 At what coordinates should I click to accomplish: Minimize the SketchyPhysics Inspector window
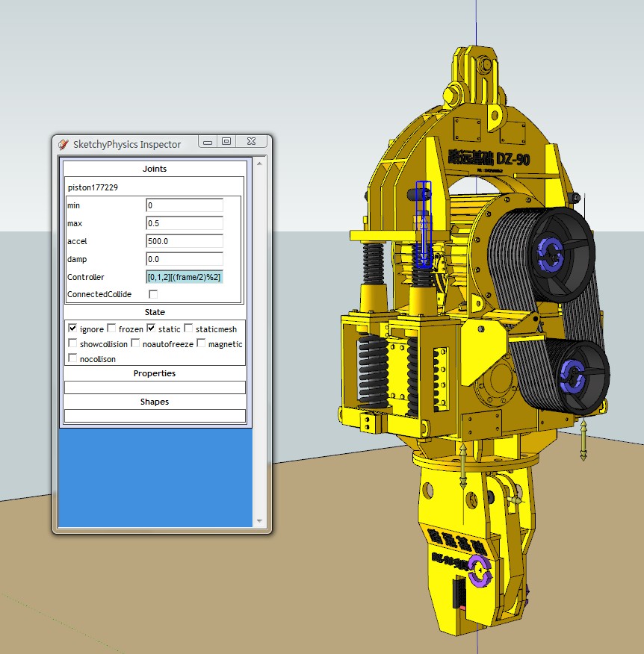pyautogui.click(x=208, y=142)
